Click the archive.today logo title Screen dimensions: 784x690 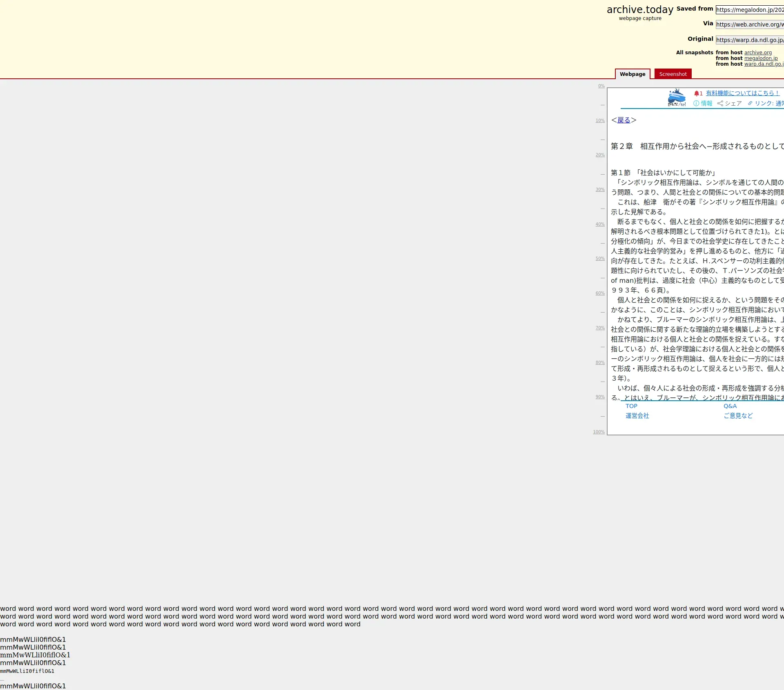(640, 10)
